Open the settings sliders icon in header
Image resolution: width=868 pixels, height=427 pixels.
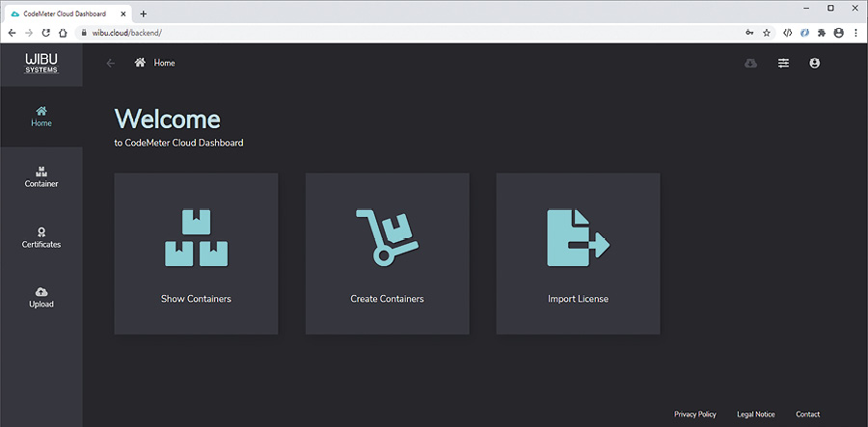click(x=783, y=63)
